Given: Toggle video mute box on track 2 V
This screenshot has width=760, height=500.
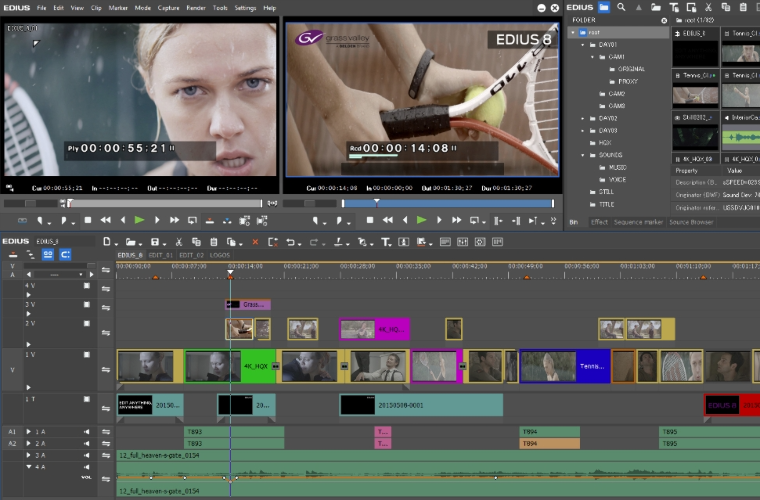Looking at the screenshot, I should point(86,323).
